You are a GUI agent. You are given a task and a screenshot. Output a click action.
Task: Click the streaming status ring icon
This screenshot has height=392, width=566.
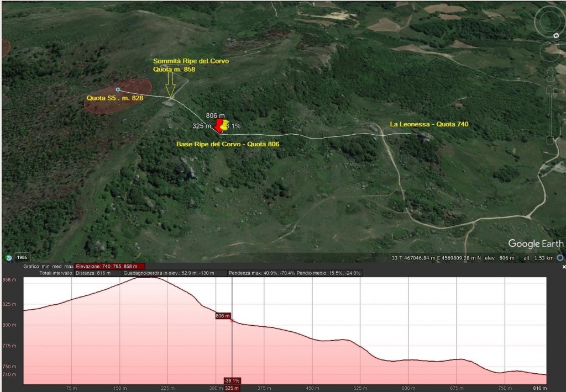point(560,257)
